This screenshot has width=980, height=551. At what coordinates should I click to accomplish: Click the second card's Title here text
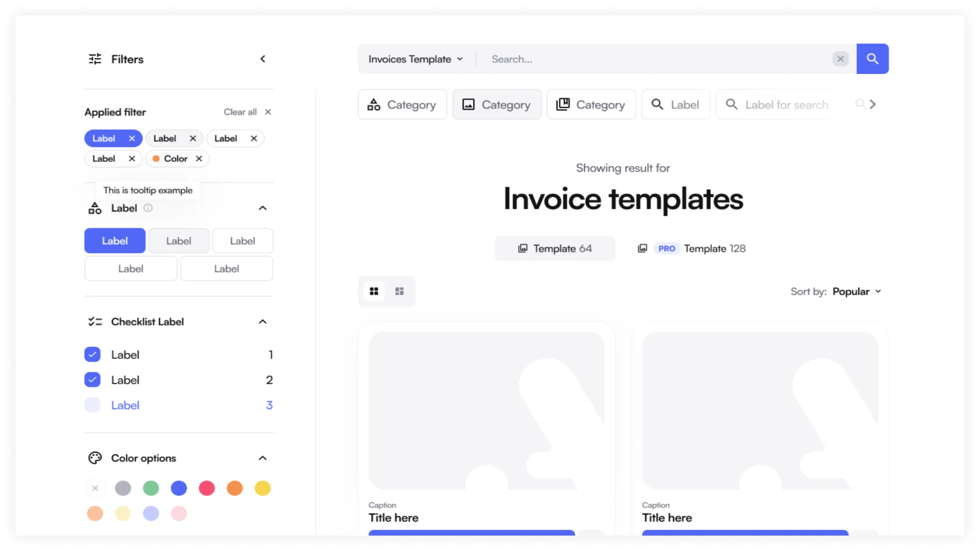[x=667, y=517]
